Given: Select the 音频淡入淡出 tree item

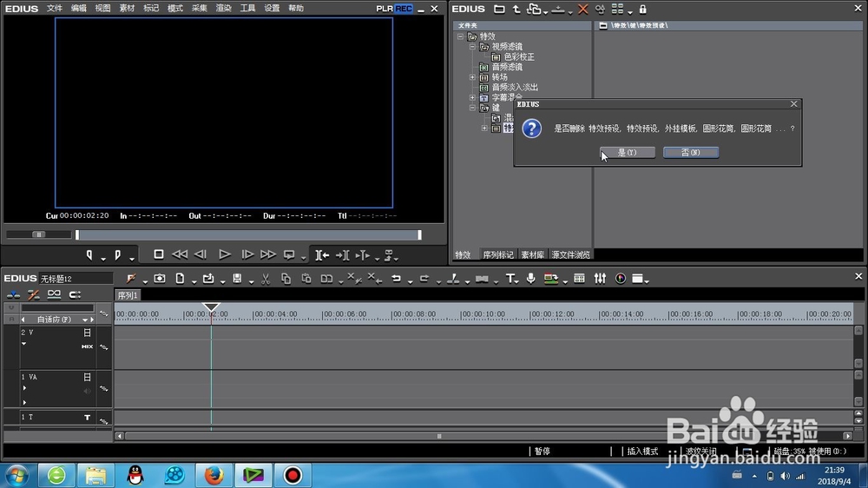Looking at the screenshot, I should [515, 87].
